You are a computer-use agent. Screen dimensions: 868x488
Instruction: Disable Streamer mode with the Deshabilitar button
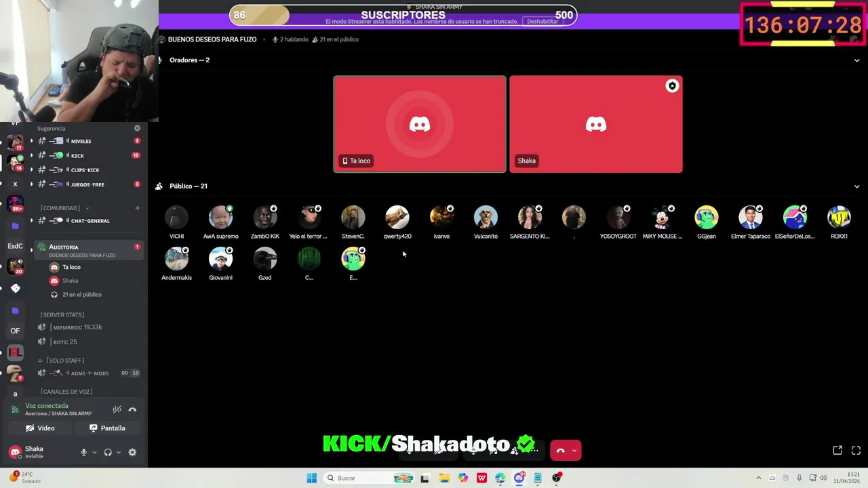(x=542, y=22)
